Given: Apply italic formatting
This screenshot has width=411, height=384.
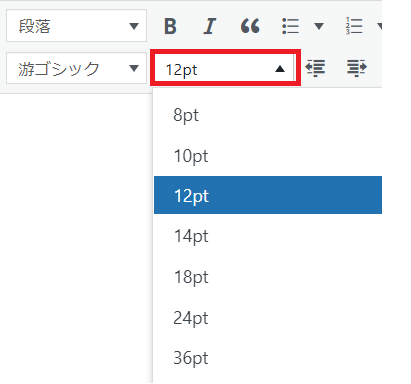Looking at the screenshot, I should point(210,26).
